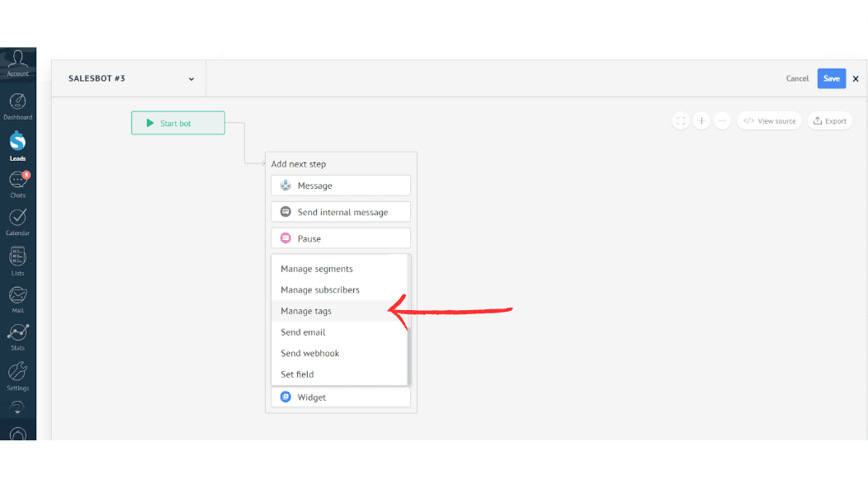Add a Widget step
This screenshot has width=868, height=489.
[341, 397]
